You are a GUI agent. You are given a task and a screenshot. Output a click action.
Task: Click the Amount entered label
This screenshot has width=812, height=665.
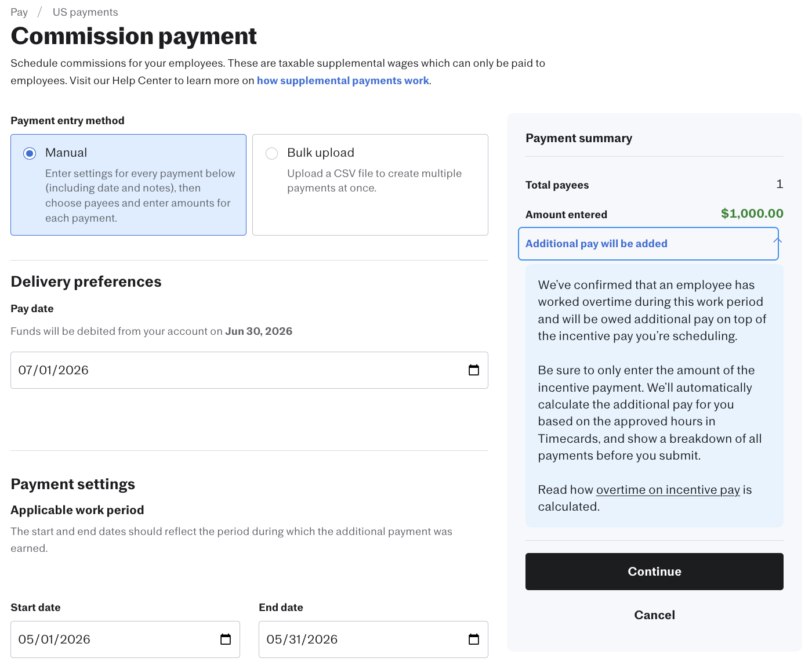coord(566,215)
